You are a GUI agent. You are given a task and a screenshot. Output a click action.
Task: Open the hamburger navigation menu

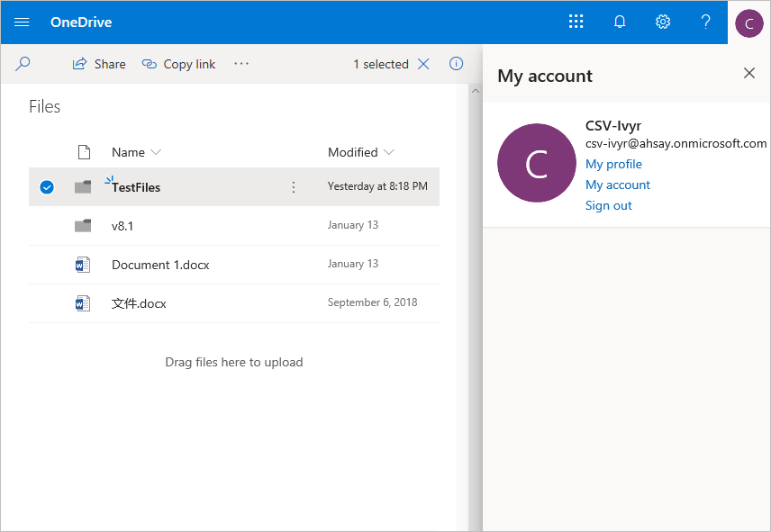pyautogui.click(x=22, y=22)
